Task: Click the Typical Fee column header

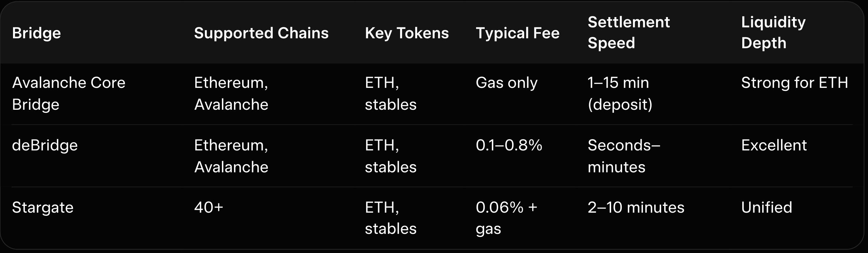Action: pos(517,33)
